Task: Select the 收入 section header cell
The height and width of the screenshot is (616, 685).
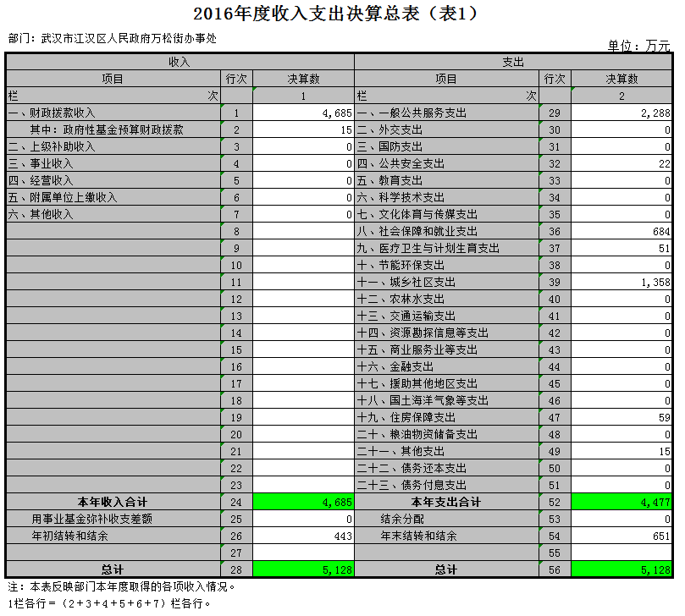Action: (x=180, y=62)
